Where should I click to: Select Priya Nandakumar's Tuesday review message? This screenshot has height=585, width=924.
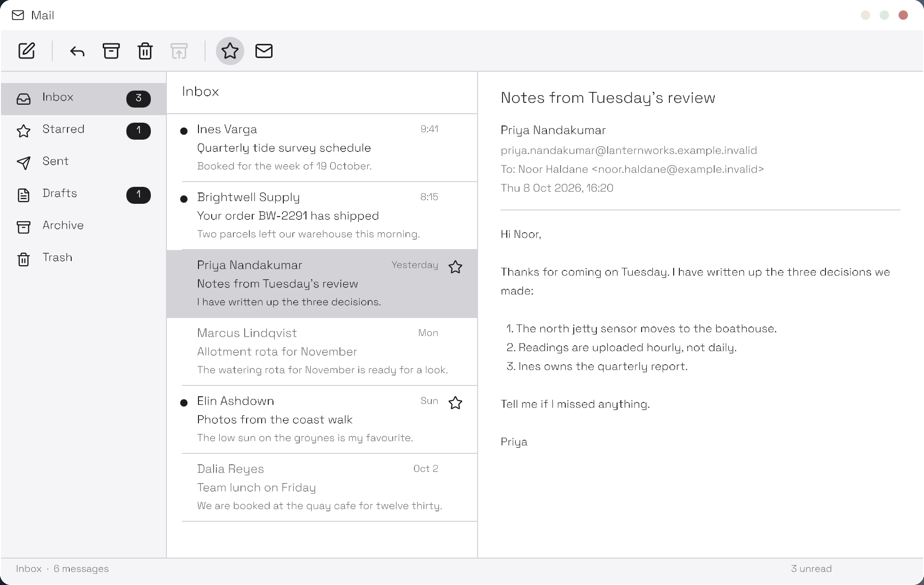point(322,284)
